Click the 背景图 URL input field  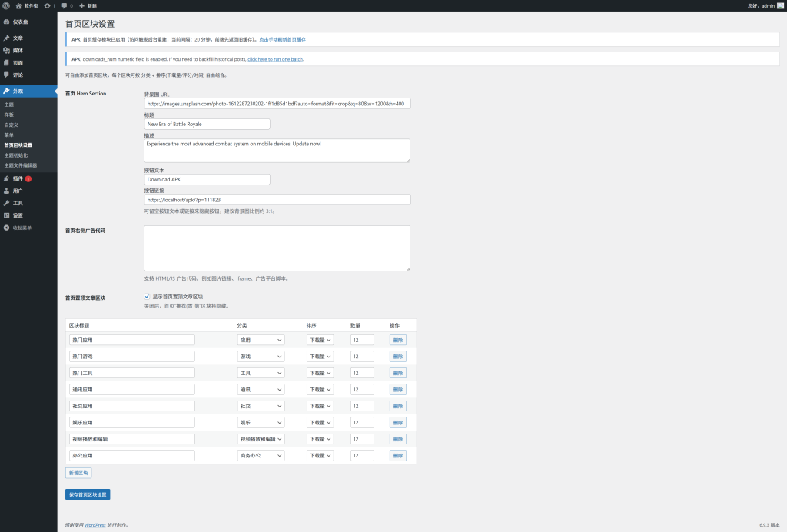(x=277, y=104)
